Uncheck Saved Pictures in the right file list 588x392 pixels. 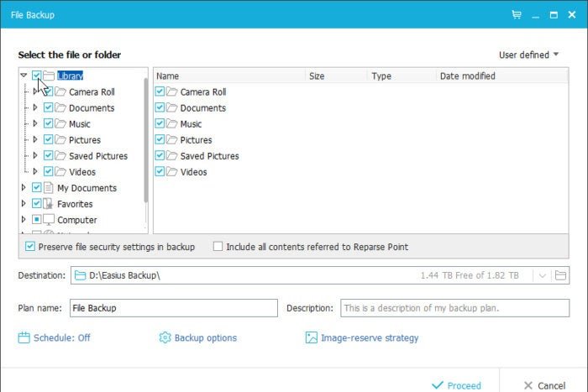[160, 155]
